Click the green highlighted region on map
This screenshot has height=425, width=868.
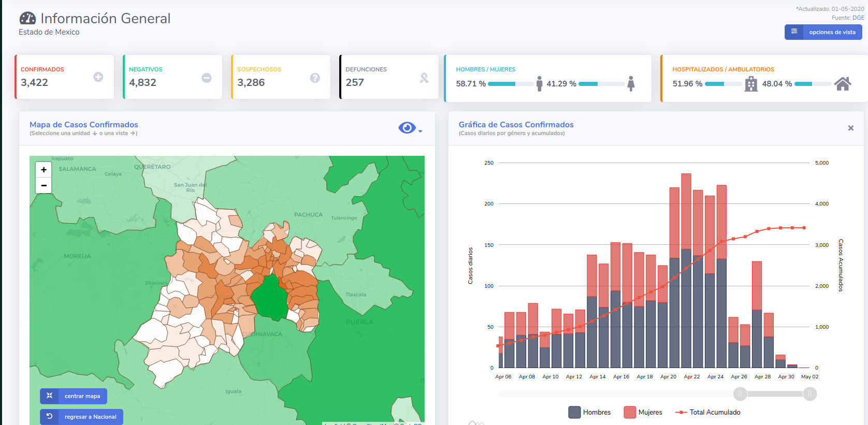[x=269, y=298]
